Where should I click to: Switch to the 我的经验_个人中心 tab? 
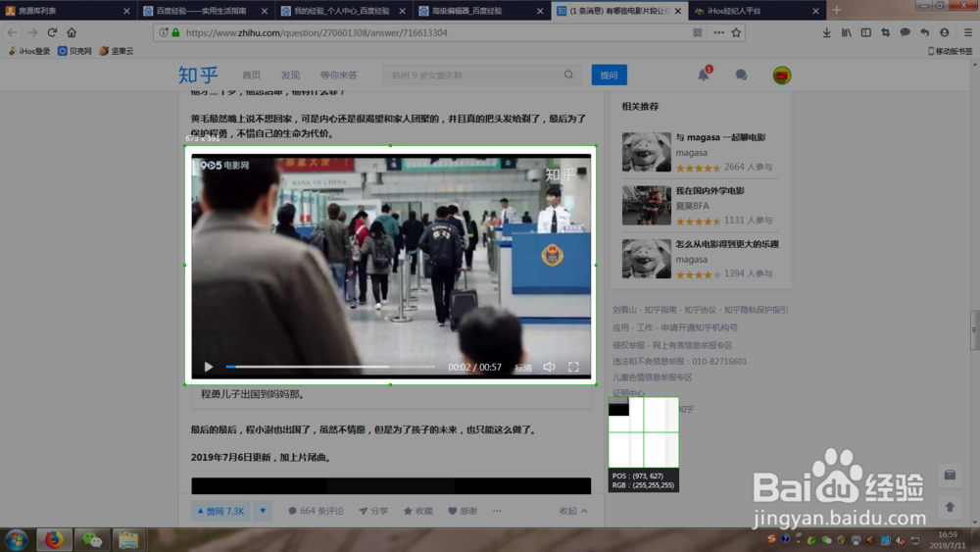[x=342, y=11]
